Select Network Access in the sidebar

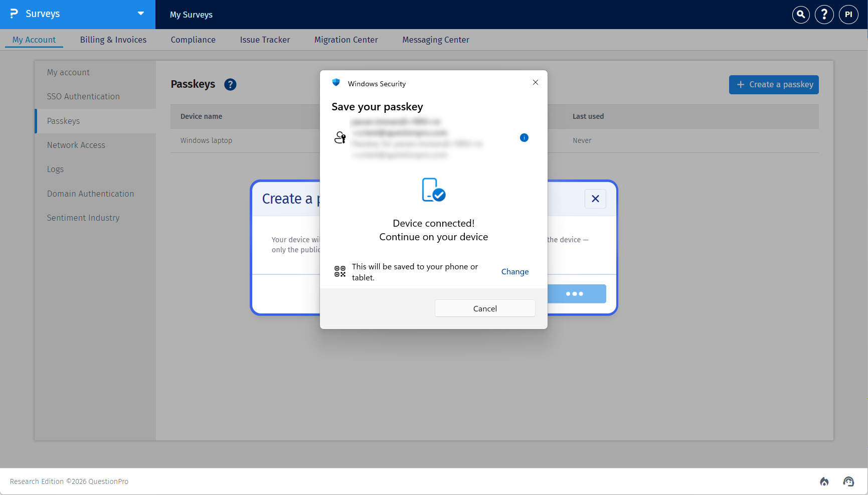[95, 145]
